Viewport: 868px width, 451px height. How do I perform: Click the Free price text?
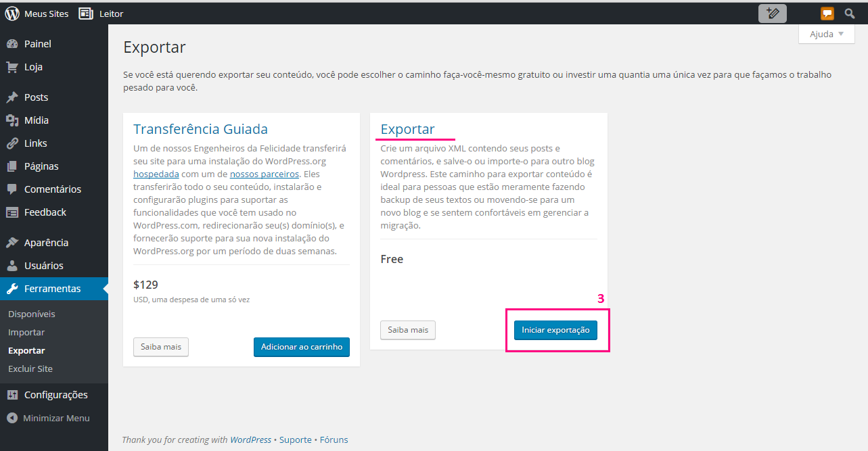[392, 259]
